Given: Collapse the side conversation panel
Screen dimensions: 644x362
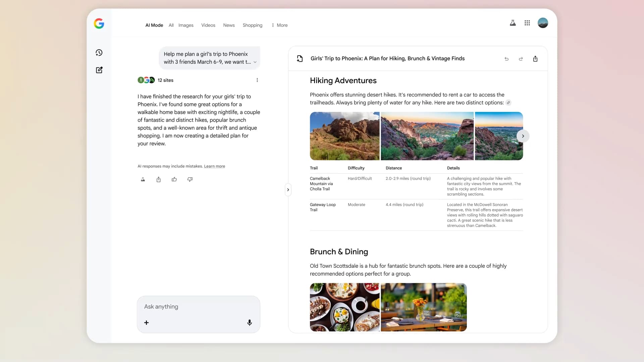Looking at the screenshot, I should pos(288,190).
